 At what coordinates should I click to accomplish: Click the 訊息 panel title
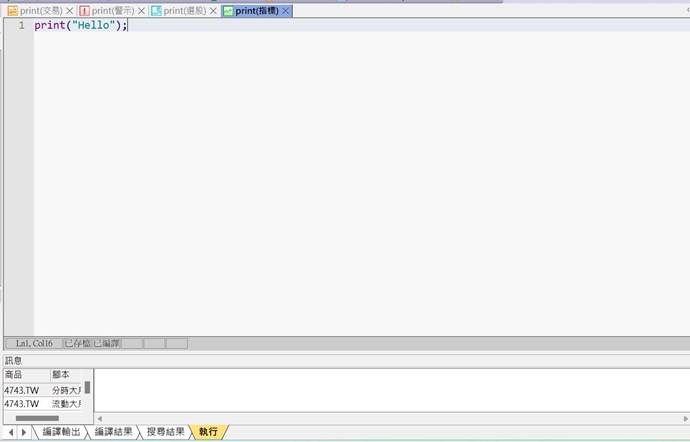coord(13,361)
